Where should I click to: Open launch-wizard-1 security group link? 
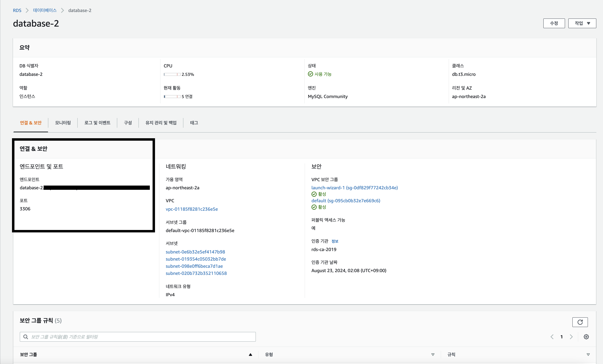pyautogui.click(x=354, y=188)
